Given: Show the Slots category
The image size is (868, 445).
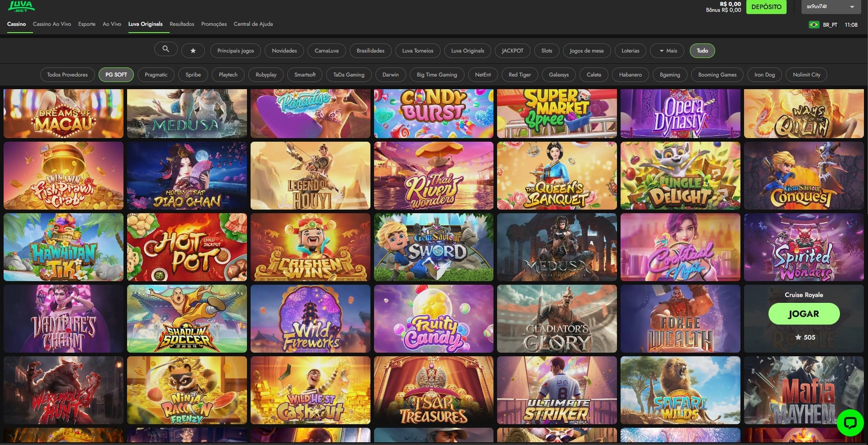Looking at the screenshot, I should 547,51.
